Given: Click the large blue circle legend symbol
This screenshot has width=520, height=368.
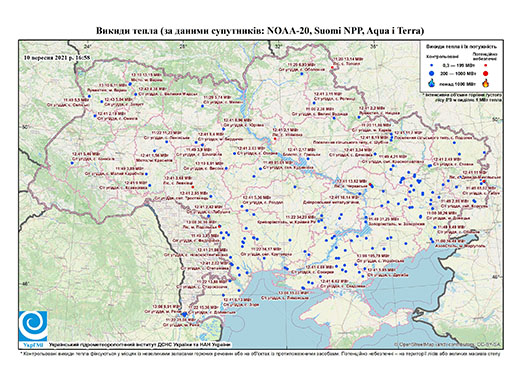Looking at the screenshot, I should (432, 73).
